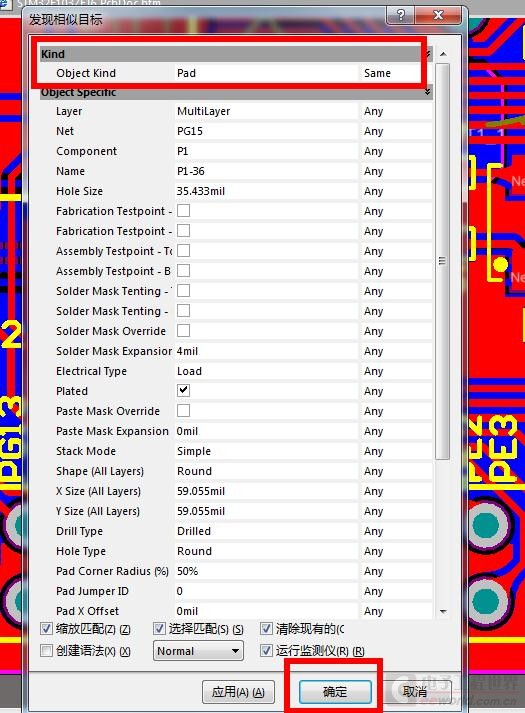Click the help question mark button
This screenshot has width=525, height=713.
click(400, 15)
